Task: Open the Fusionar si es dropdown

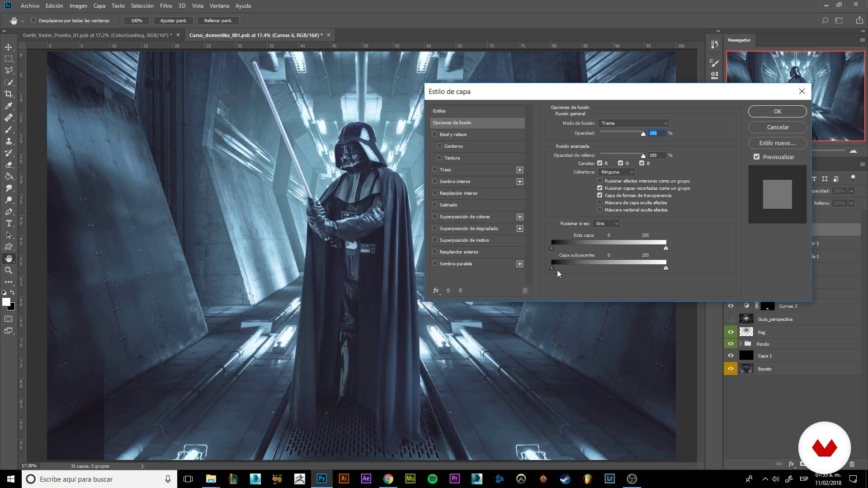Action: click(x=606, y=224)
